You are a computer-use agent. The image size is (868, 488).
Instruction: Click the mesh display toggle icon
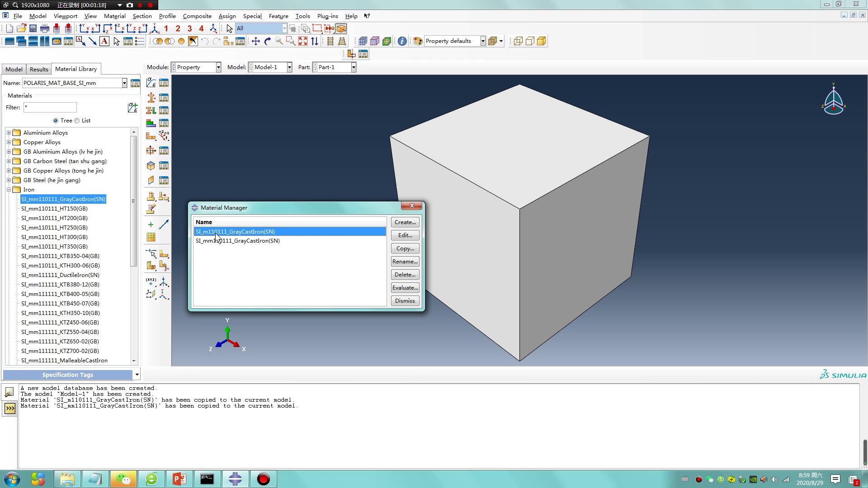tap(363, 41)
